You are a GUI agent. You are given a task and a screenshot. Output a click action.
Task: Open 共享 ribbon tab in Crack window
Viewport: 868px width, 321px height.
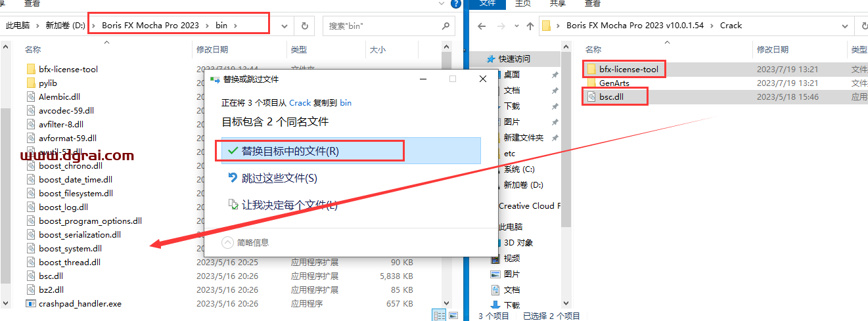coord(557,3)
